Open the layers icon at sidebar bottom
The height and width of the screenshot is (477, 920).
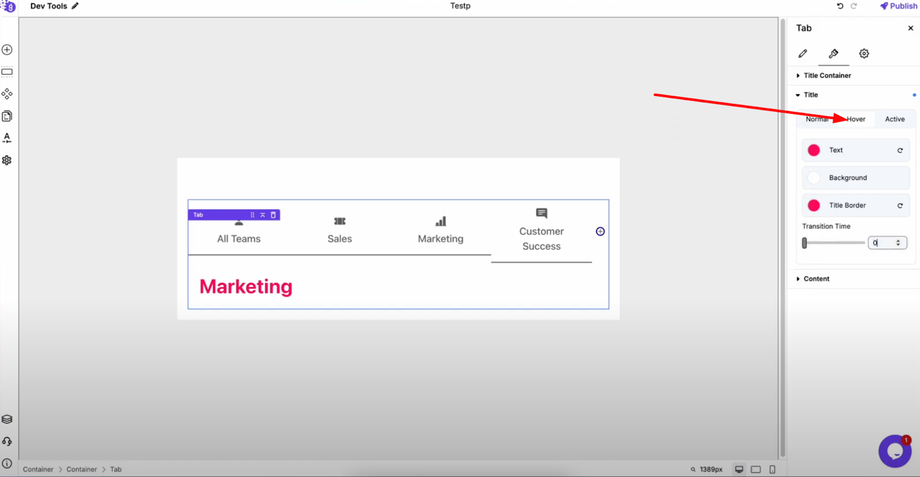pos(7,420)
